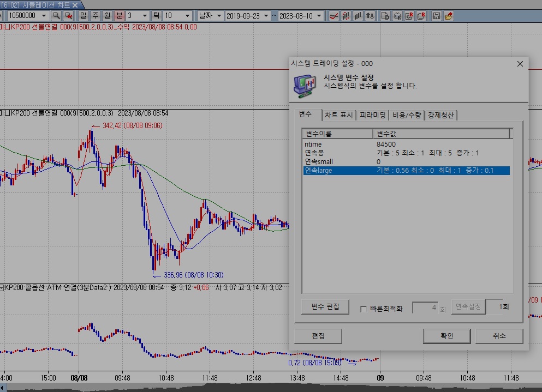Toggle the 일 (daily) period button

coord(84,16)
